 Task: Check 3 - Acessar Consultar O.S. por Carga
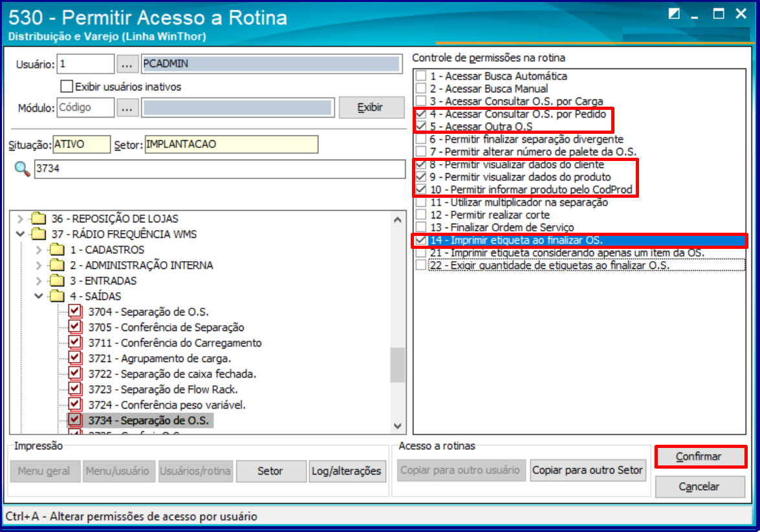coord(421,101)
